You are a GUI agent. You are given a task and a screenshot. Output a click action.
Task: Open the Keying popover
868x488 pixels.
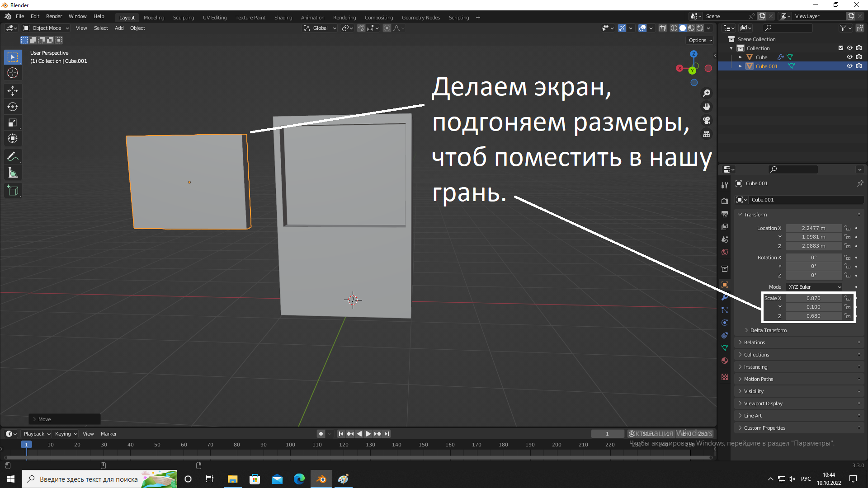point(66,434)
